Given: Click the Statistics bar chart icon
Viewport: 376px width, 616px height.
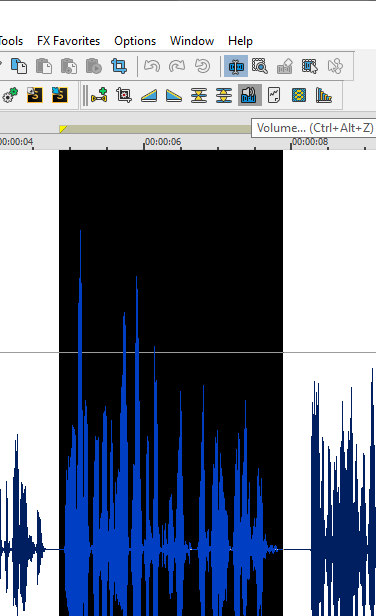Looking at the screenshot, I should click(x=324, y=95).
